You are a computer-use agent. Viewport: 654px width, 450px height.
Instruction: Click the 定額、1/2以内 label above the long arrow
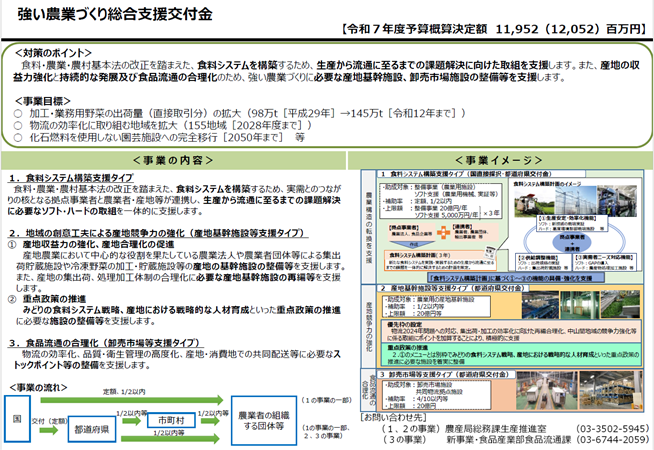point(124,392)
